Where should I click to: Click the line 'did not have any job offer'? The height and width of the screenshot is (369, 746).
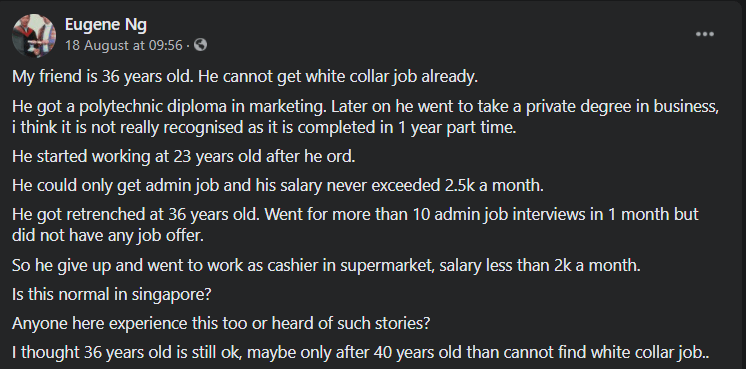coord(108,236)
